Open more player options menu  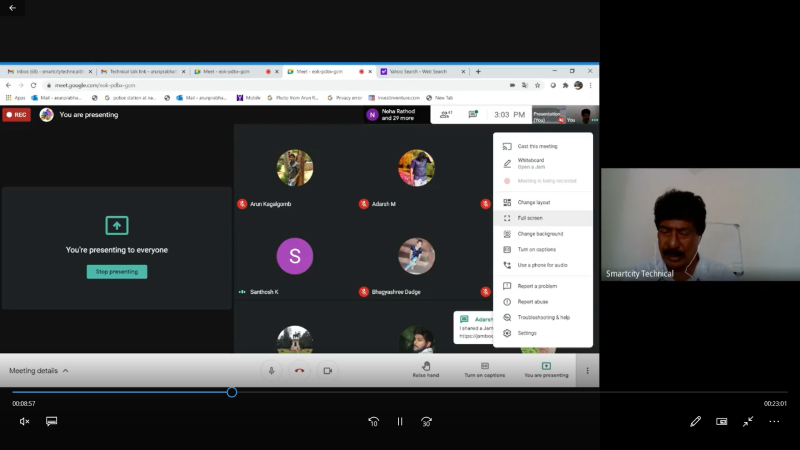774,421
